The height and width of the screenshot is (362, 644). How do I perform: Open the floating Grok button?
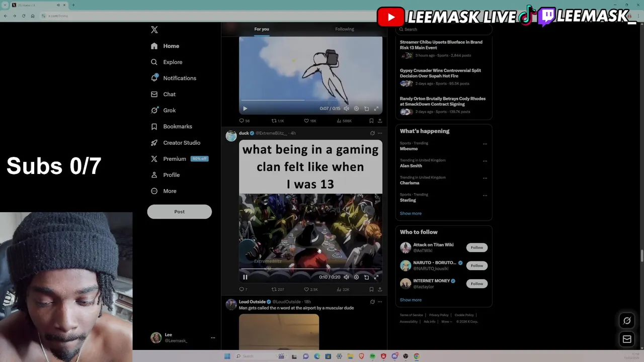click(x=627, y=321)
